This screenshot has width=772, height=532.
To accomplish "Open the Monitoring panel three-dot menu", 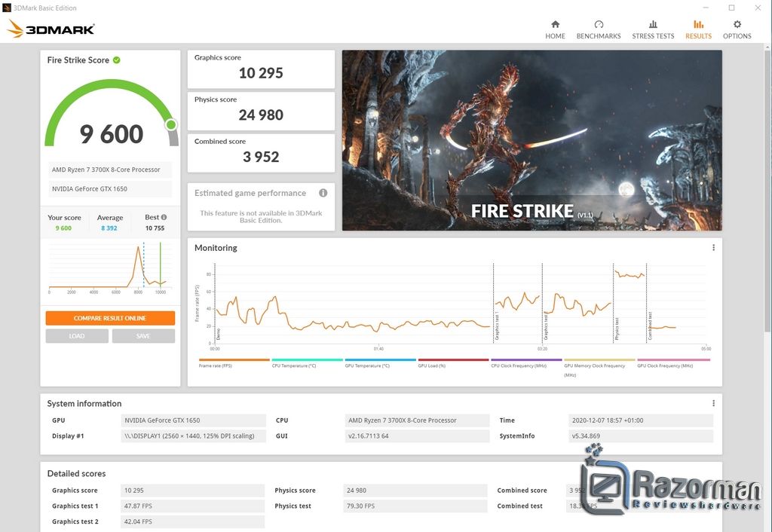I will click(713, 248).
